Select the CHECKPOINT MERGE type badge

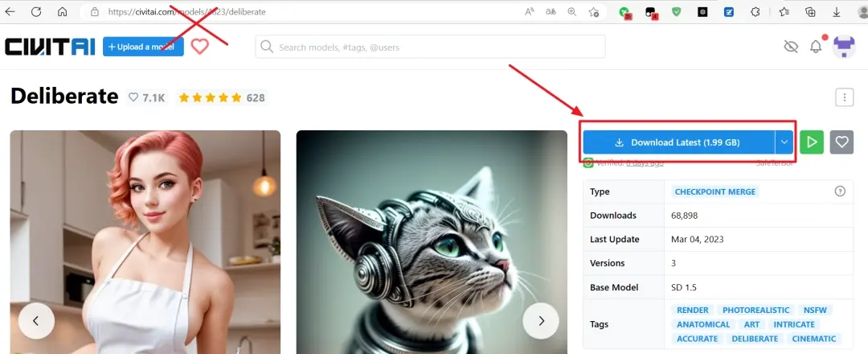pos(714,191)
